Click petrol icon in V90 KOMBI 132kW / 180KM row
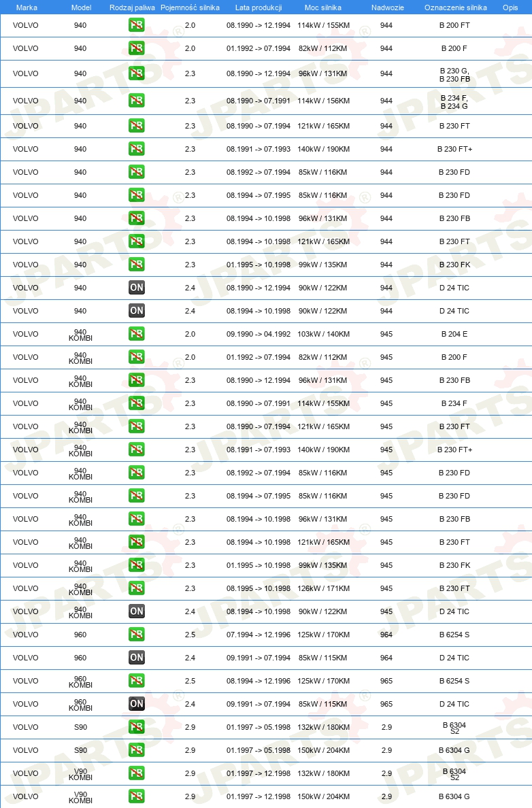This screenshot has height=808, width=532. pyautogui.click(x=137, y=773)
